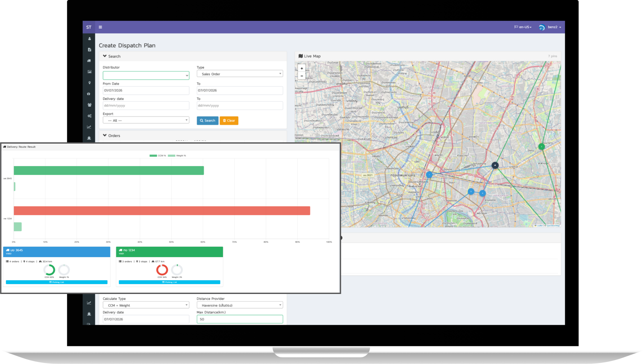Click Delivery Route Result truck icon
Screen dimensions: 644x364
coord(5,147)
